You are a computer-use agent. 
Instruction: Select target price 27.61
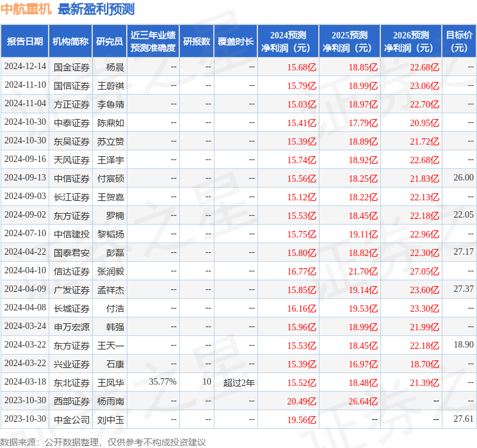point(464,419)
